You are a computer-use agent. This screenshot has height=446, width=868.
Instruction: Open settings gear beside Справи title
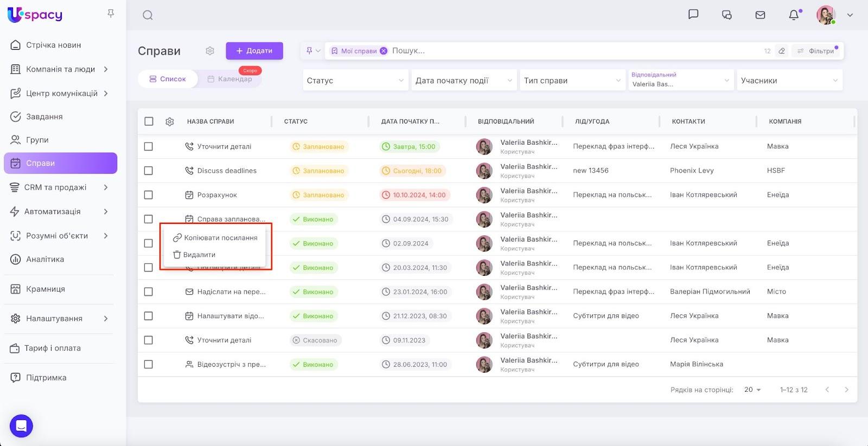point(210,51)
